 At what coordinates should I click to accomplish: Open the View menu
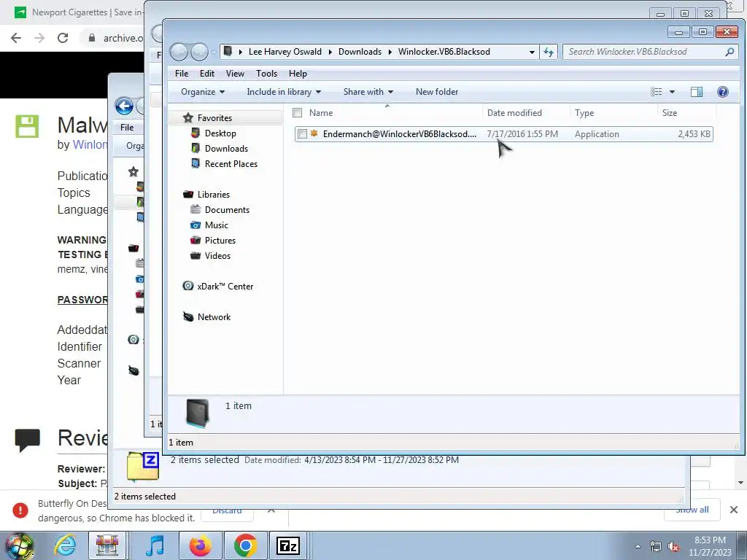[x=235, y=74]
